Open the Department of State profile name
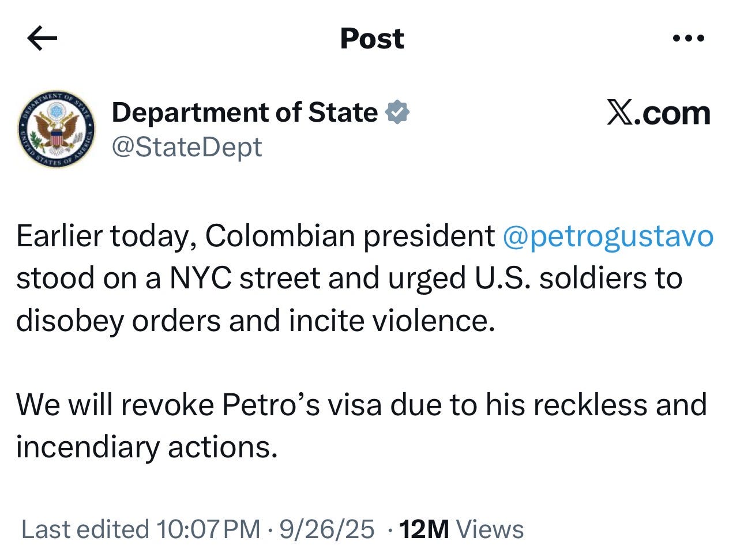 245,112
